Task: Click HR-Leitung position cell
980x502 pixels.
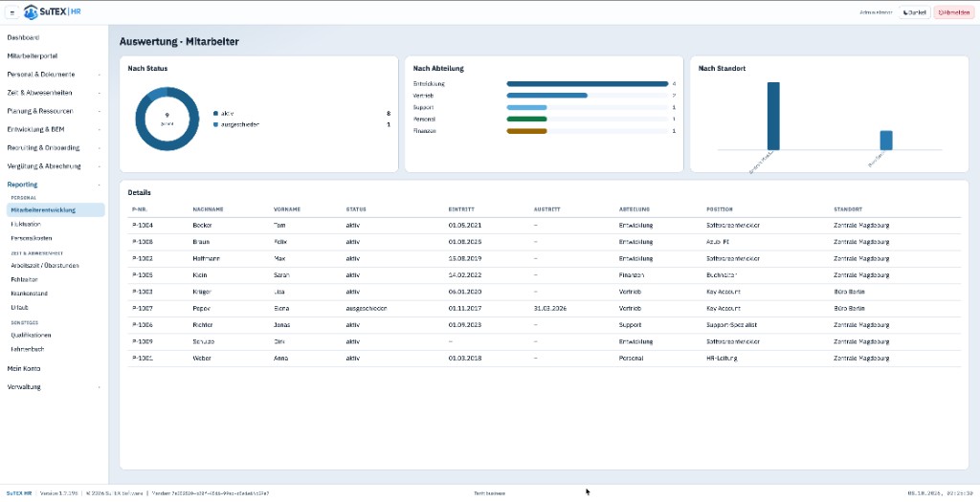Action: 722,359
